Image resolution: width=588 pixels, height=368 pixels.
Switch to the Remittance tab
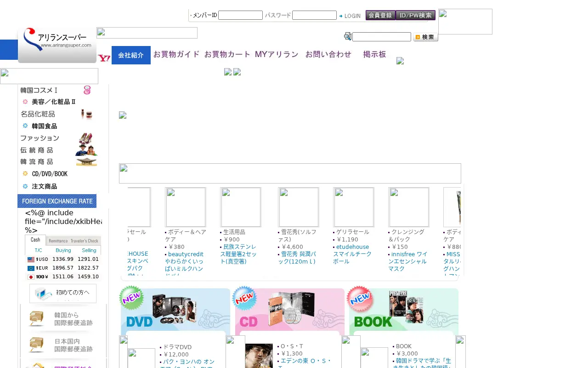(x=58, y=241)
